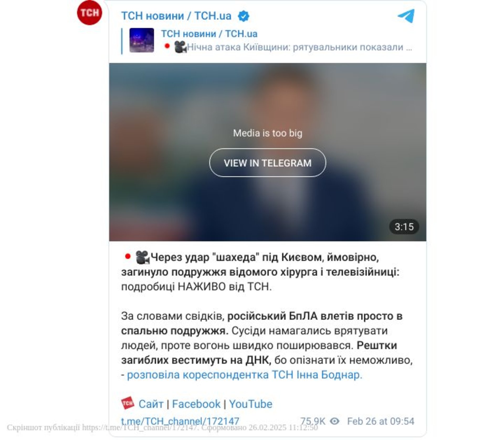Click the Feb 26 at 09:54 timestamp
This screenshot has width=504, height=440.
[x=381, y=421]
